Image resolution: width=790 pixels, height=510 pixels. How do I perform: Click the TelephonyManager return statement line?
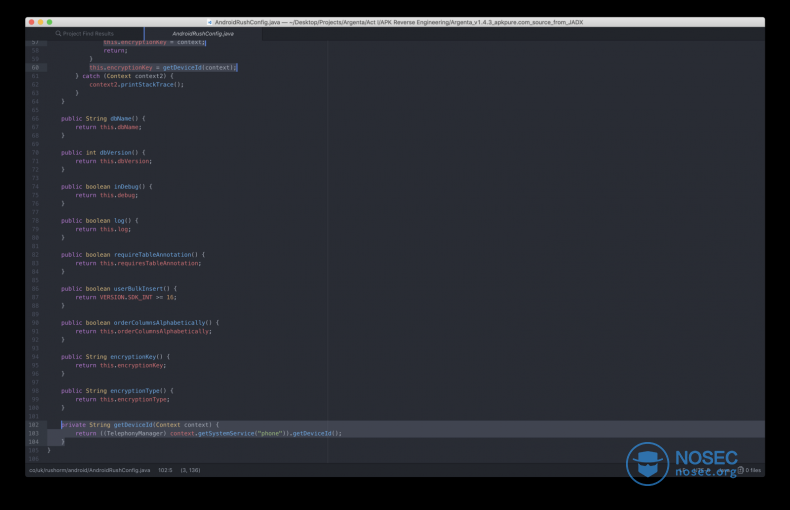[209, 433]
